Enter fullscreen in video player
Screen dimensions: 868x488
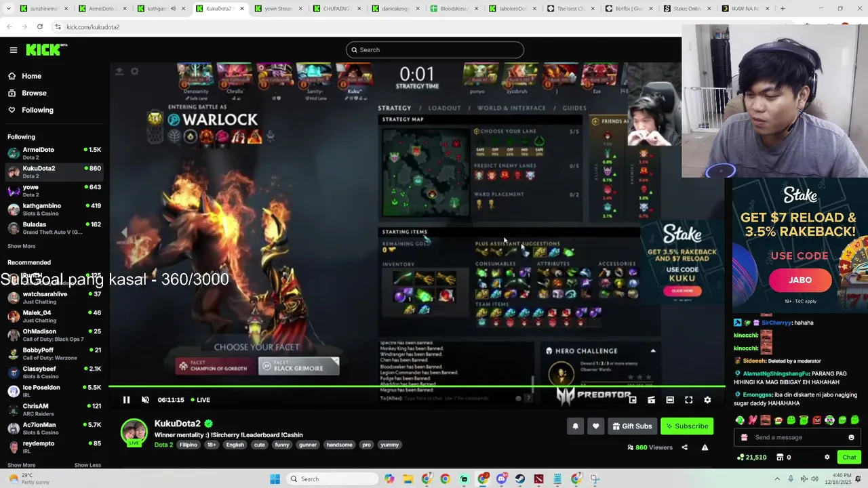pyautogui.click(x=688, y=400)
